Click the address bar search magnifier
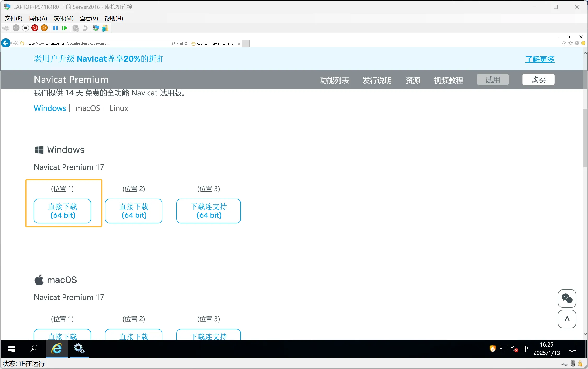This screenshot has width=588, height=369. (173, 43)
